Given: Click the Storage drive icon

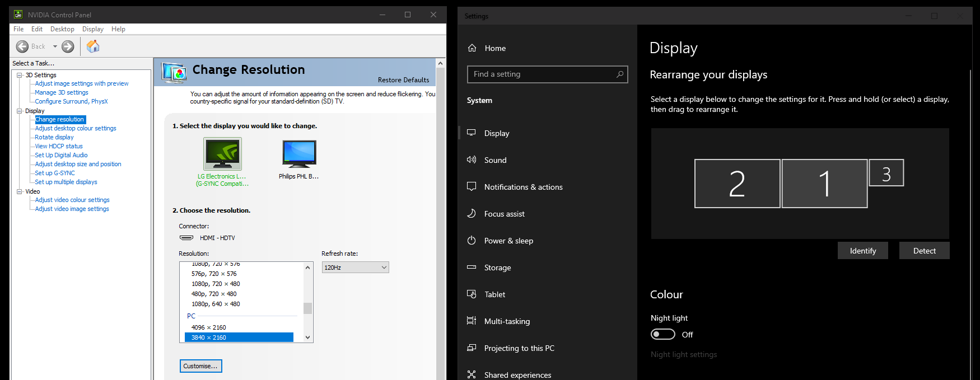Looking at the screenshot, I should point(472,267).
